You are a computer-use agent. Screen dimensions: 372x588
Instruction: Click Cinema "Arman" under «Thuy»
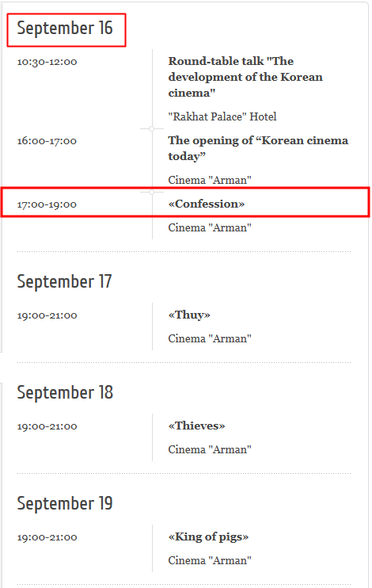210,338
